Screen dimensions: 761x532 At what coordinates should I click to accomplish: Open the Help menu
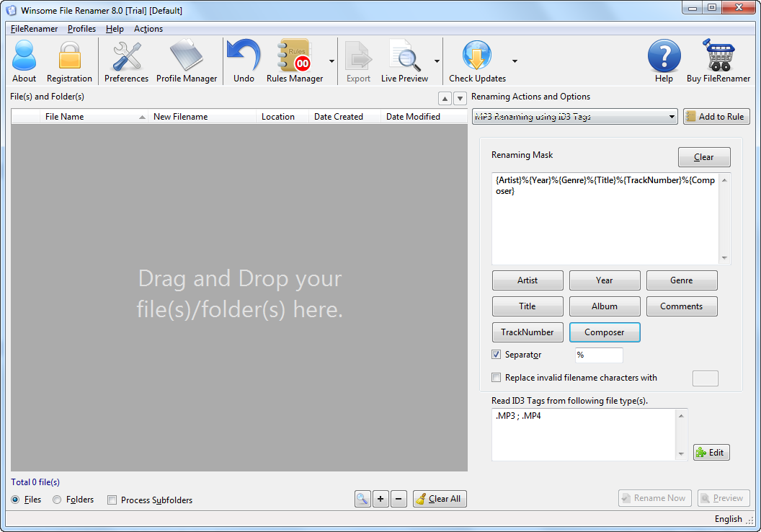tap(115, 29)
